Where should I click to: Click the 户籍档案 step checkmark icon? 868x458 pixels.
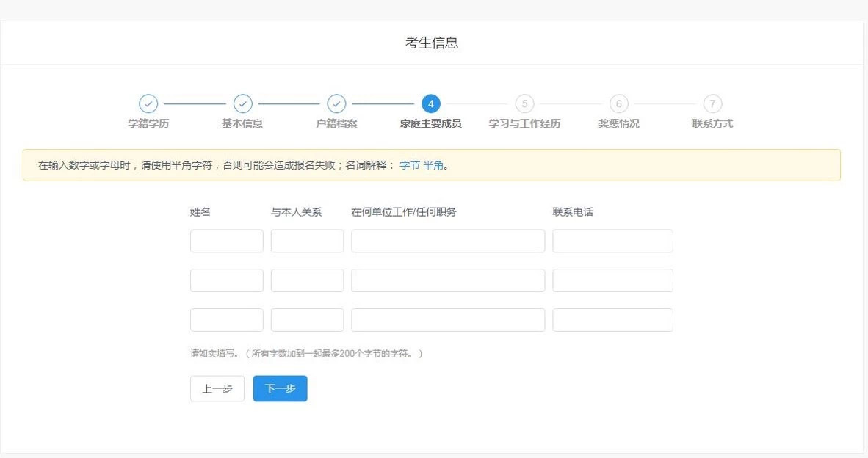point(336,104)
